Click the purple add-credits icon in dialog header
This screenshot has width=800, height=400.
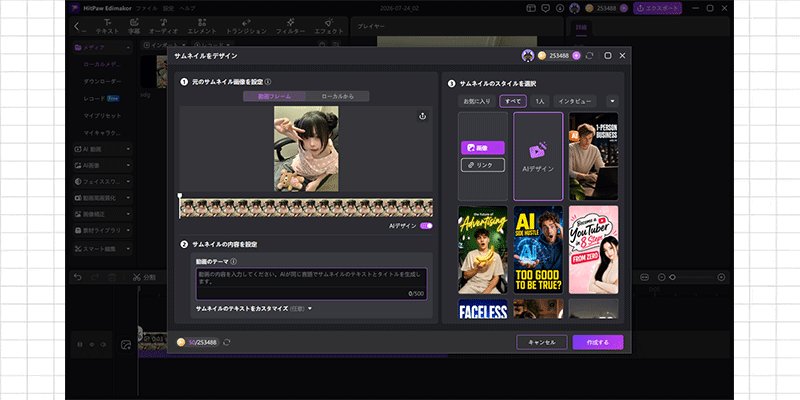click(x=576, y=56)
